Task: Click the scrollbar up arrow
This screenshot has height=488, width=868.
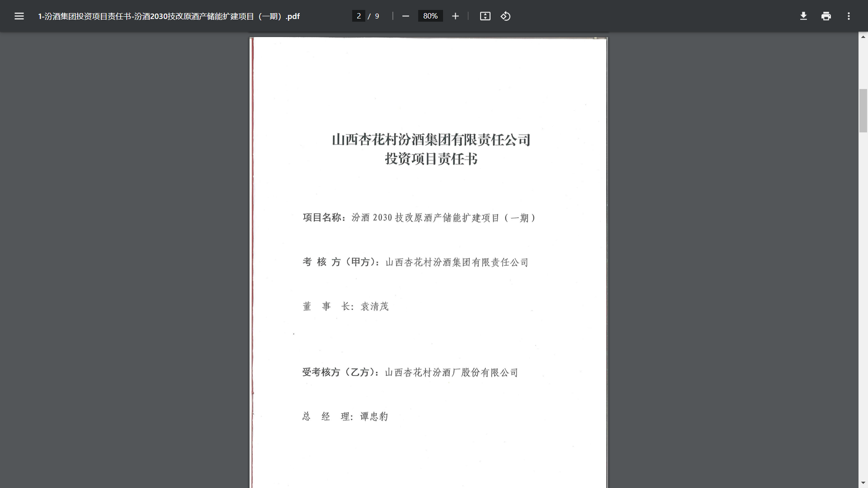Action: (x=863, y=37)
